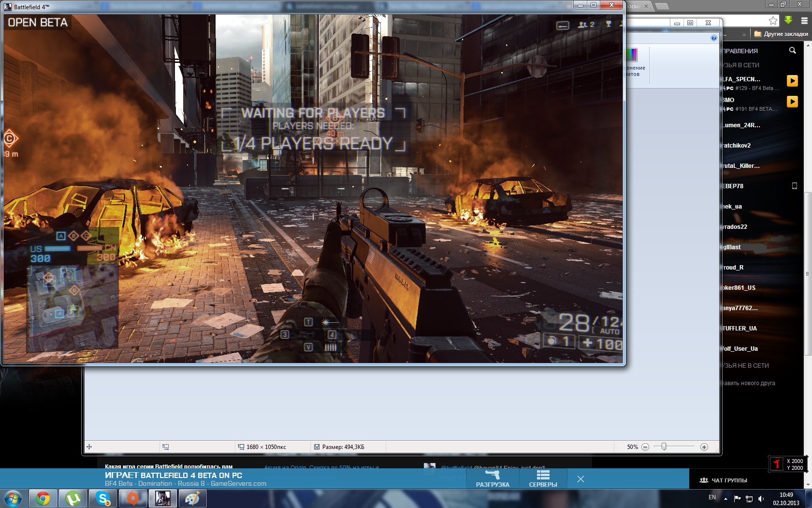Image resolution: width=812 pixels, height=508 pixels.
Task: Open Action Center flag in tray
Action: [x=737, y=498]
